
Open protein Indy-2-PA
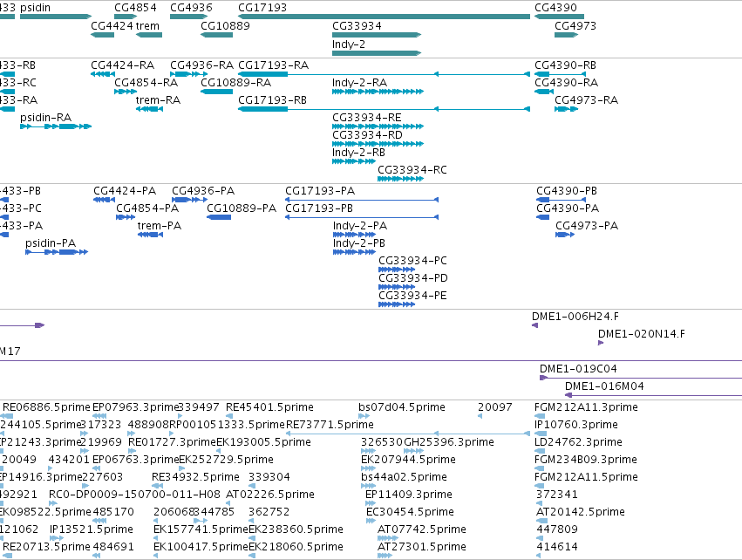(360, 226)
